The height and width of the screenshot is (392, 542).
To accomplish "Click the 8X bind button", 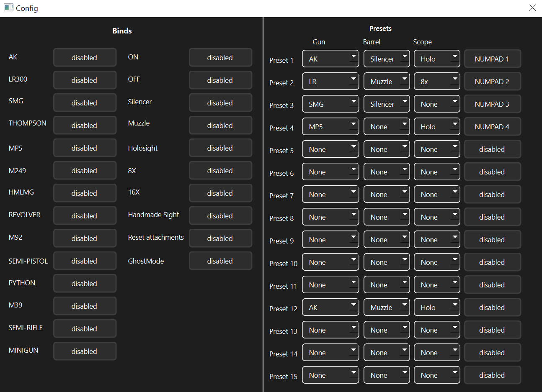I will (x=220, y=170).
